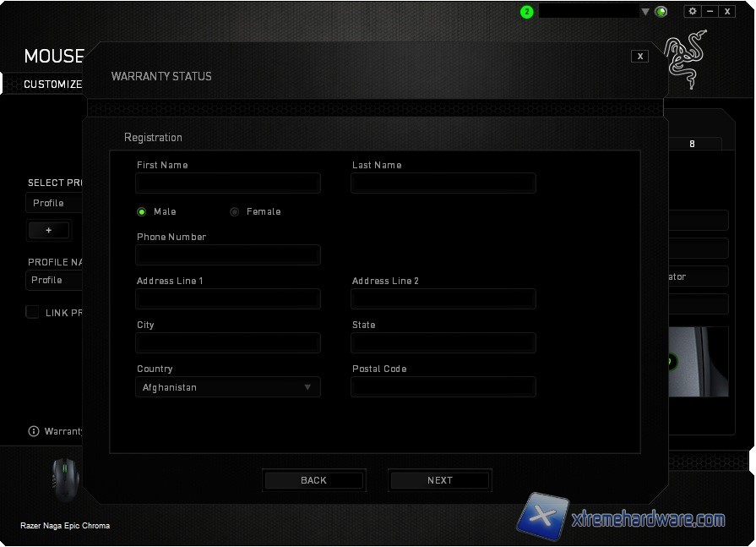Viewport: 756px width, 547px height.
Task: Select the Razer Naga Epic Chroma device icon
Action: tap(63, 479)
